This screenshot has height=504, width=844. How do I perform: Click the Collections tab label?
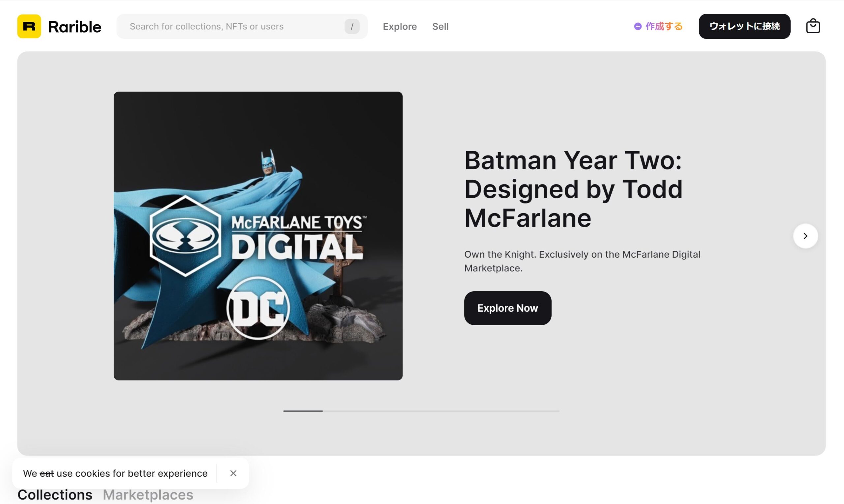(55, 494)
